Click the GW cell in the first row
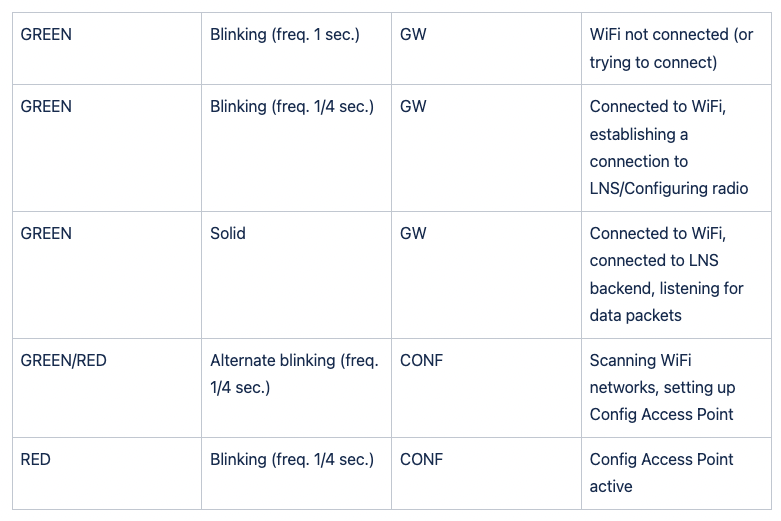 486,48
